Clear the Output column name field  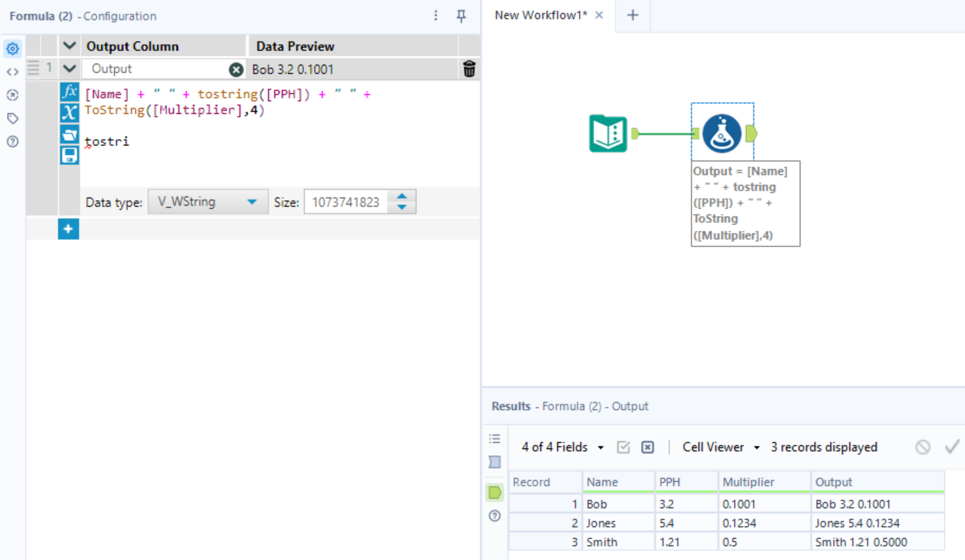pyautogui.click(x=236, y=69)
